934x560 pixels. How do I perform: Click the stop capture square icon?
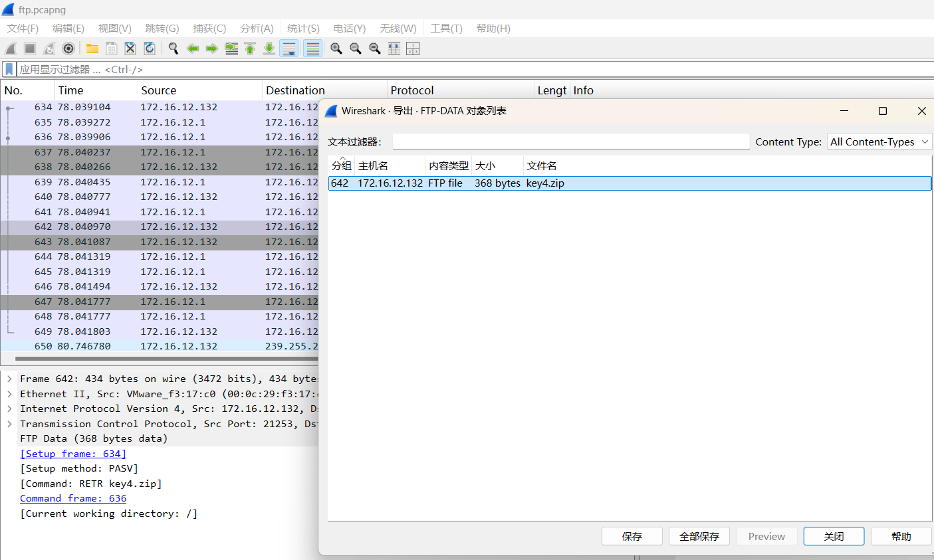[30, 48]
